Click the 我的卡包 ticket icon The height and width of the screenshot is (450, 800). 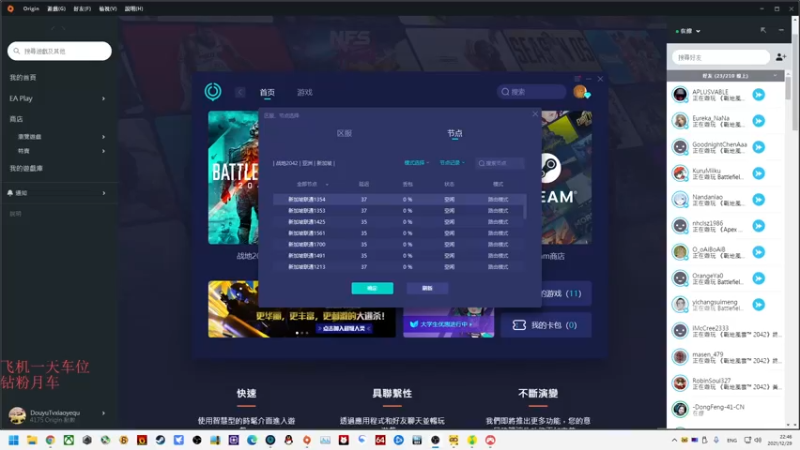(519, 325)
